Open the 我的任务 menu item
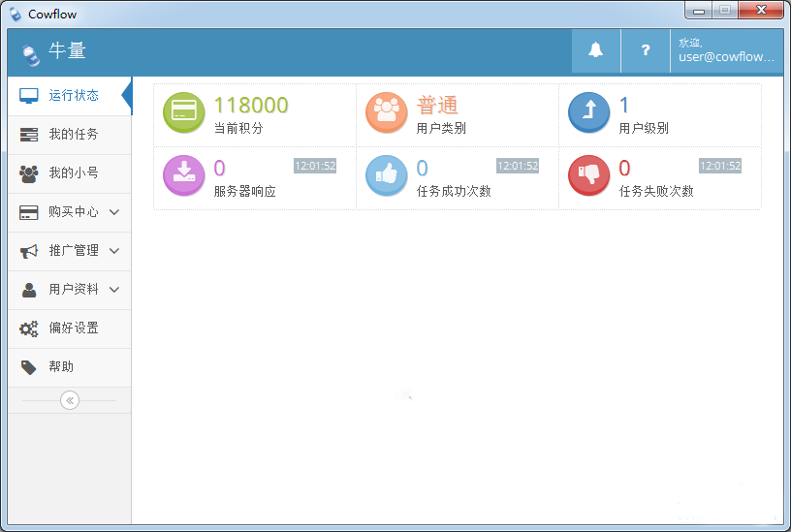 pos(70,135)
